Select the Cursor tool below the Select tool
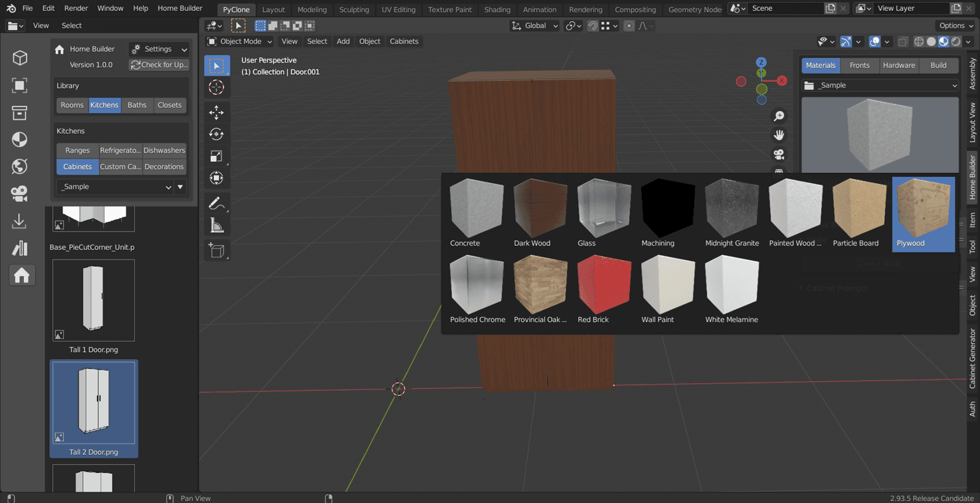Image resolution: width=980 pixels, height=503 pixels. coord(216,87)
